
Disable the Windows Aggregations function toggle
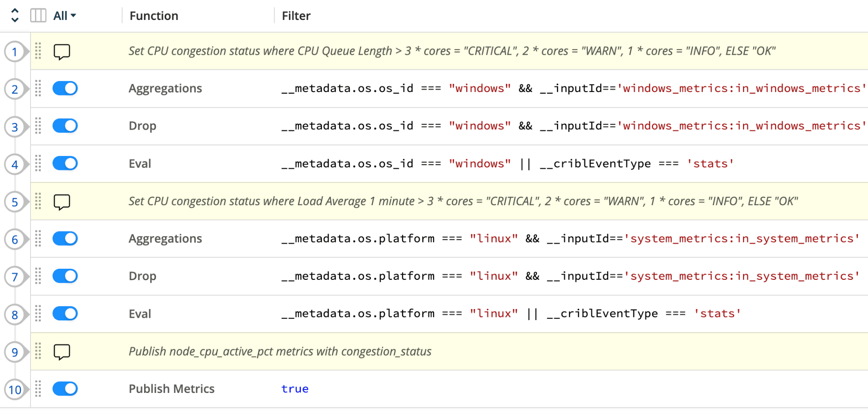click(x=65, y=89)
